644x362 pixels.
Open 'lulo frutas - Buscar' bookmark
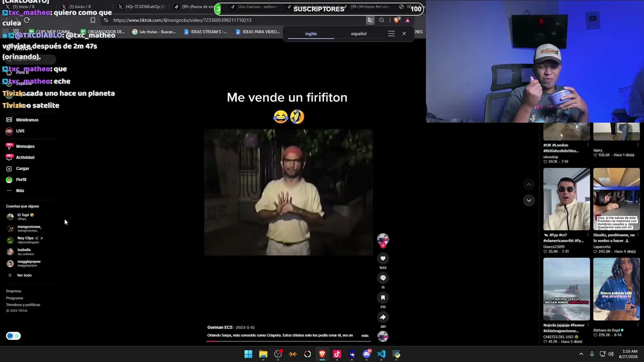[x=154, y=32]
